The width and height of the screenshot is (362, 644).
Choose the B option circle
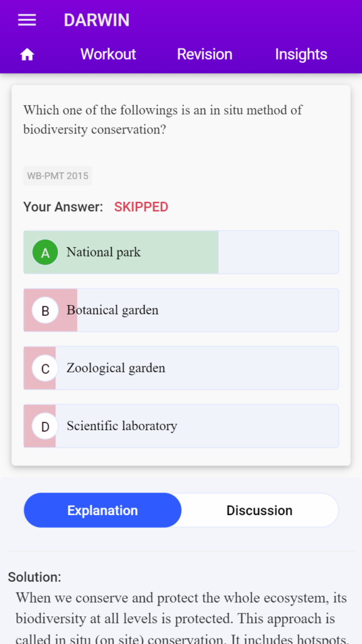coord(45,310)
